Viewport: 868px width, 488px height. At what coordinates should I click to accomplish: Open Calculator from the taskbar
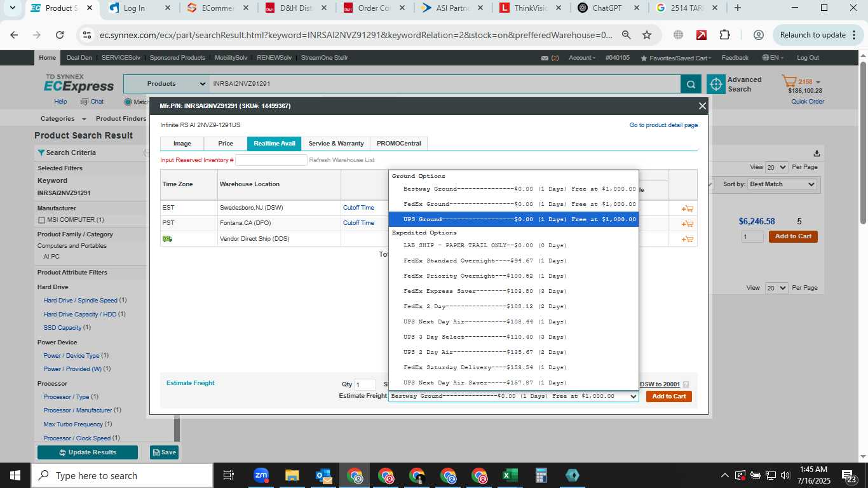[x=541, y=475]
